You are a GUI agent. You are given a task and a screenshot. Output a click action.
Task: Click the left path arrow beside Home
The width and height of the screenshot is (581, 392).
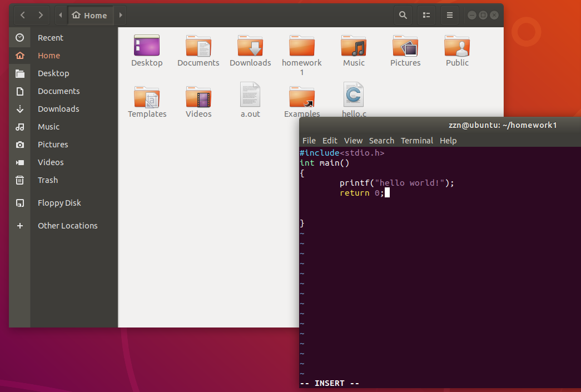point(61,15)
